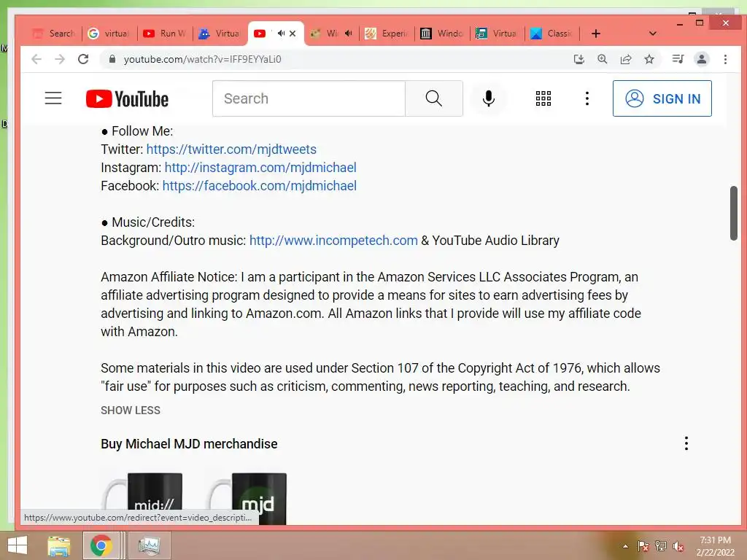Click in the YouTube Search field

tap(309, 98)
